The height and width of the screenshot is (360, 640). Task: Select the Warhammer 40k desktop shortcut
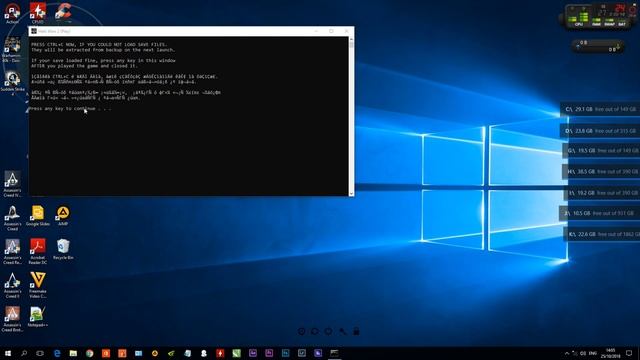tap(11, 50)
